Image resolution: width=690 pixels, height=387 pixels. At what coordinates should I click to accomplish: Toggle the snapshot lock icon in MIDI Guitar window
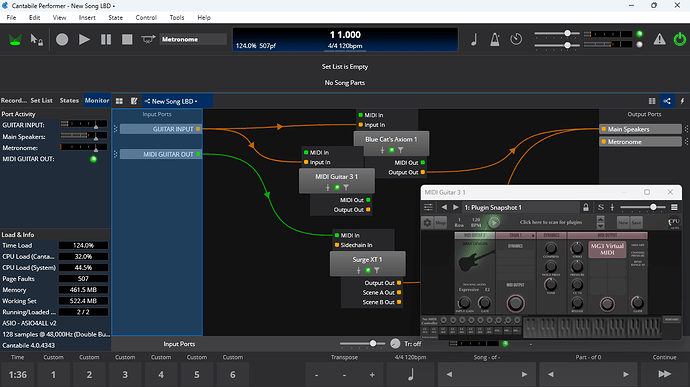point(586,207)
